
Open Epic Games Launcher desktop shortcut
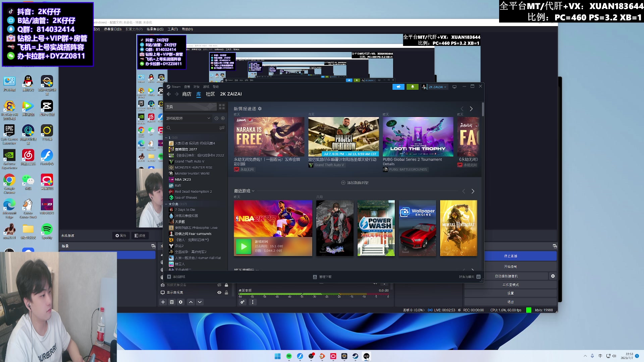(9, 134)
